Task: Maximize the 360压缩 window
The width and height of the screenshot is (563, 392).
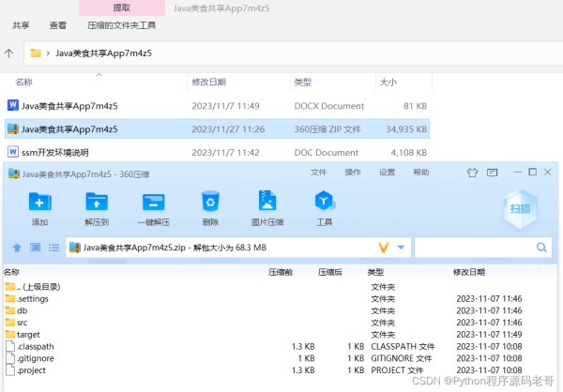Action: (533, 173)
